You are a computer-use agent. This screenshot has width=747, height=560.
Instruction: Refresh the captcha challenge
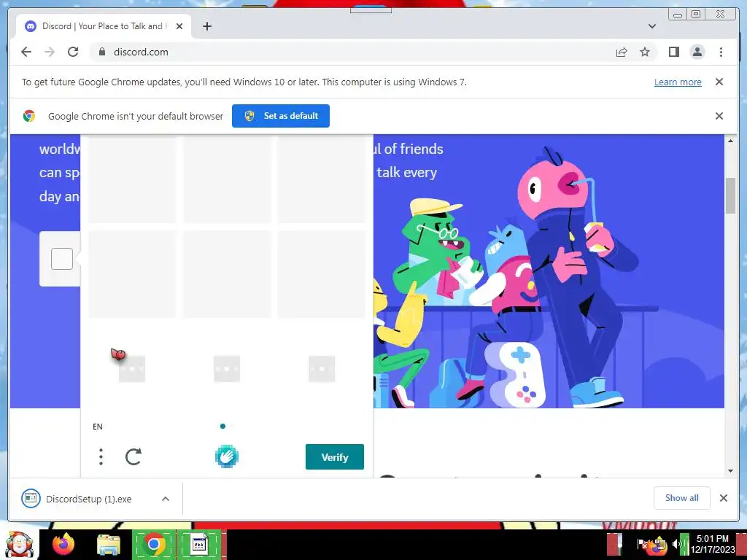coord(133,456)
